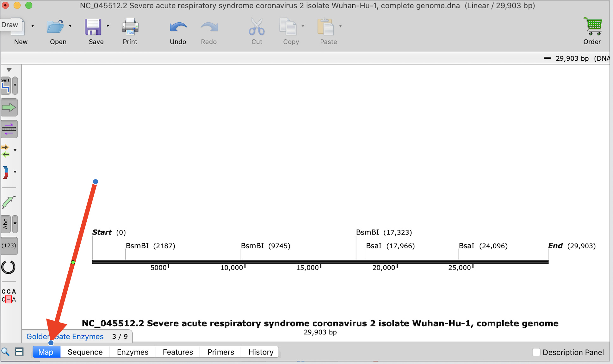Click the Golden Gate Enzymes label
The width and height of the screenshot is (613, 364).
click(x=65, y=336)
